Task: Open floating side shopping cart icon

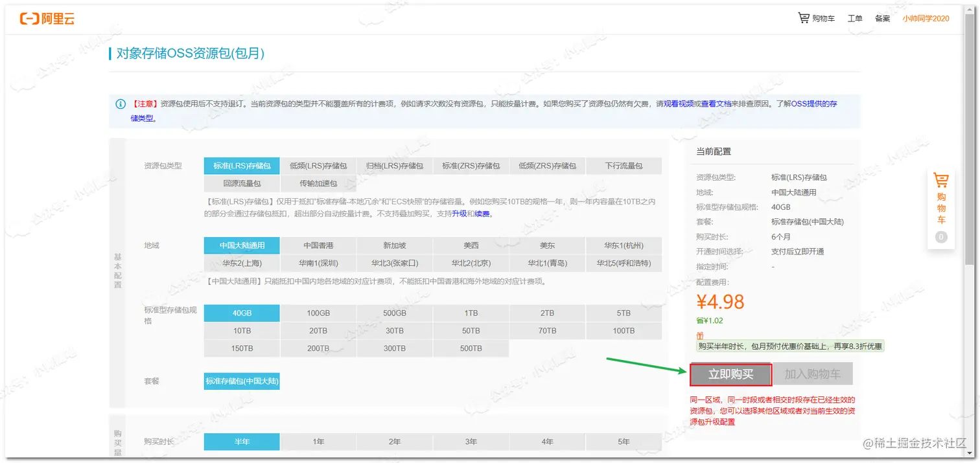Action: (x=941, y=180)
